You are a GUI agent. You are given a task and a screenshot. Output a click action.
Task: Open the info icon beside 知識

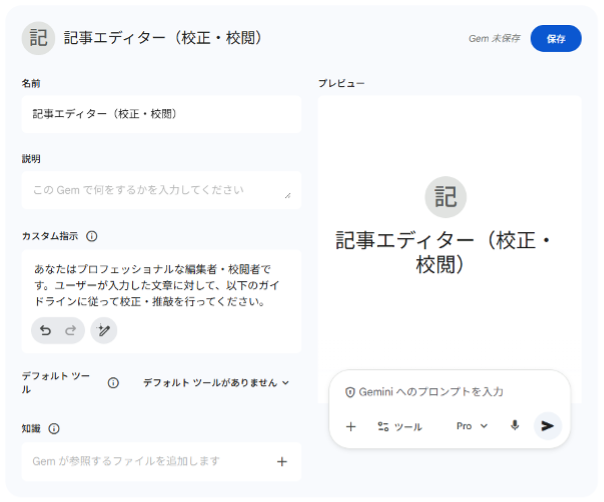54,428
